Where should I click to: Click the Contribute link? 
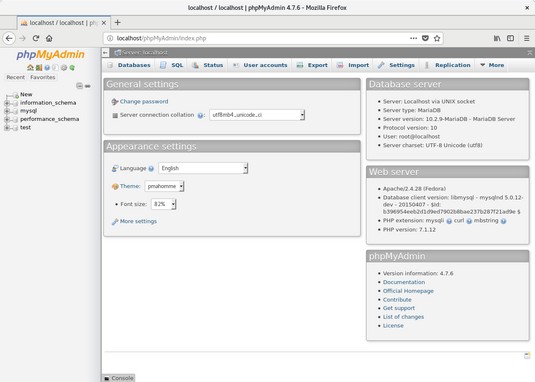pos(397,300)
